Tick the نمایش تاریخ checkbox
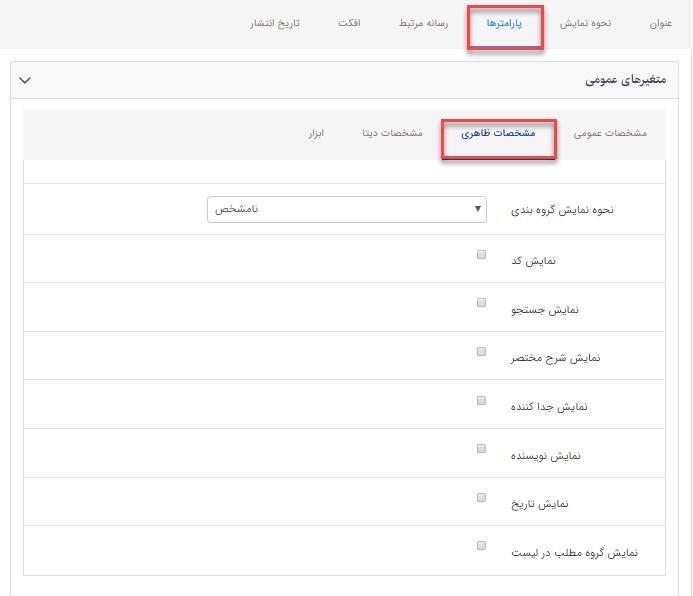This screenshot has width=693, height=596. [x=481, y=498]
